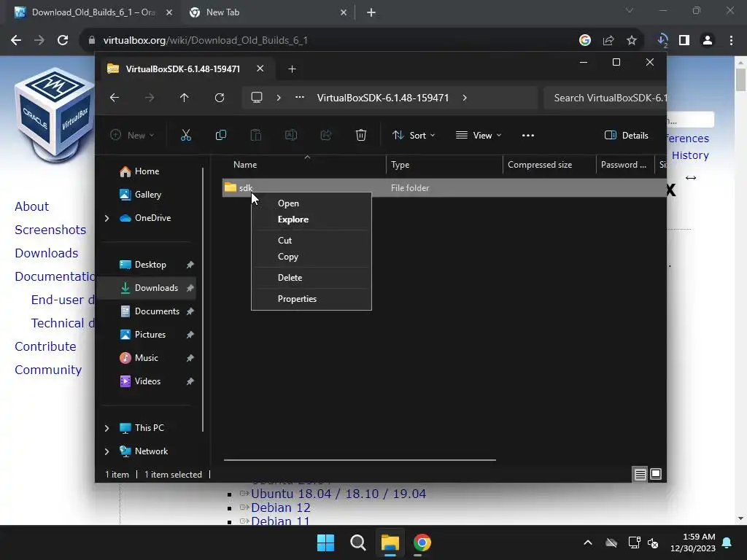Screen dimensions: 747x560
Task: Choose Properties in context menu
Action: [x=311, y=298]
